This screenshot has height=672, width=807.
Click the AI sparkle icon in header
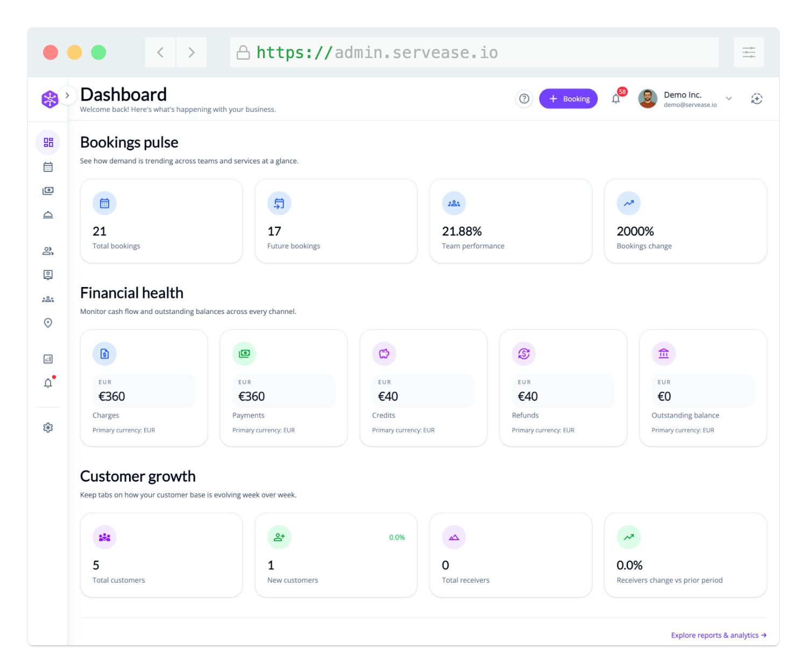757,99
